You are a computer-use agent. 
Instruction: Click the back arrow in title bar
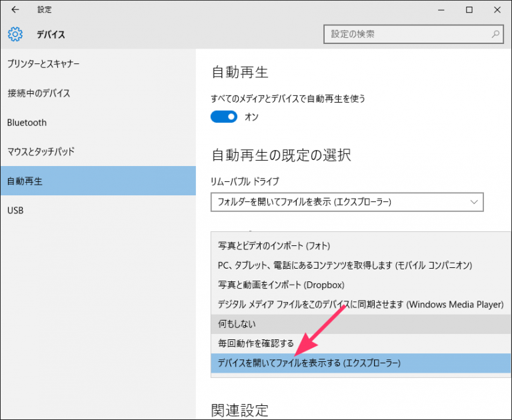(15, 10)
